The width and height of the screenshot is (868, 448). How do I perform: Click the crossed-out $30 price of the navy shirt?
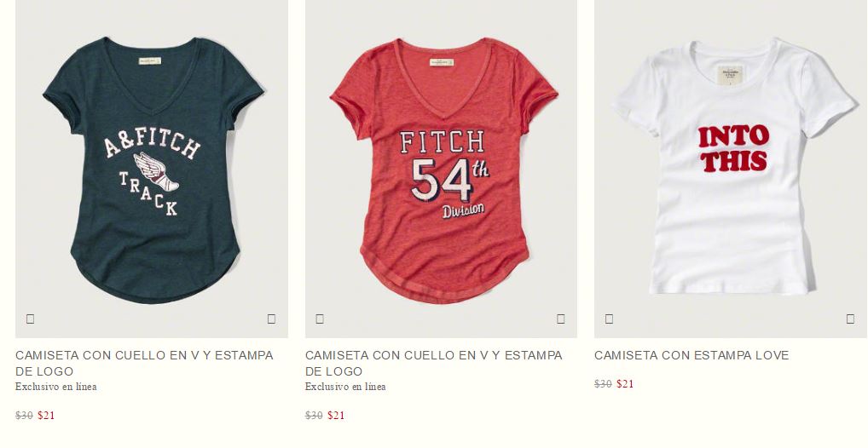coord(25,416)
